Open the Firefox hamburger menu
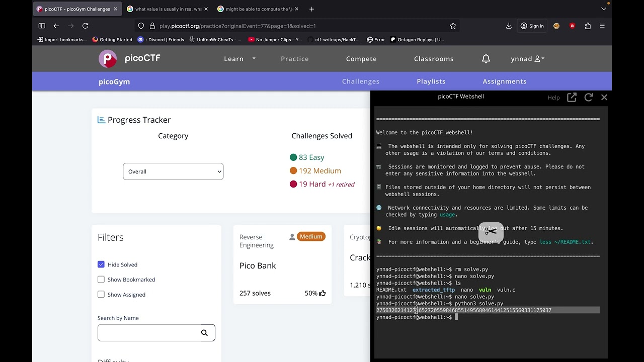Screen dimensions: 644x362 602,26
